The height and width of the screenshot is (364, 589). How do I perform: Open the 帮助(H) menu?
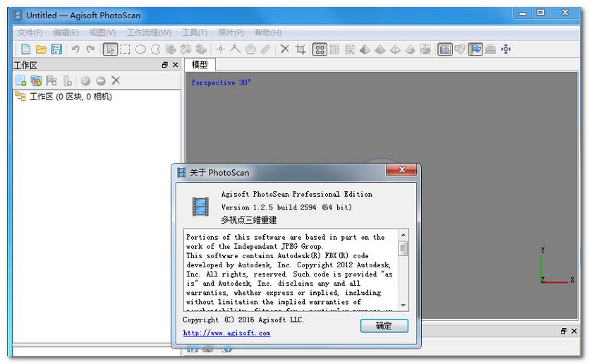[x=268, y=32]
